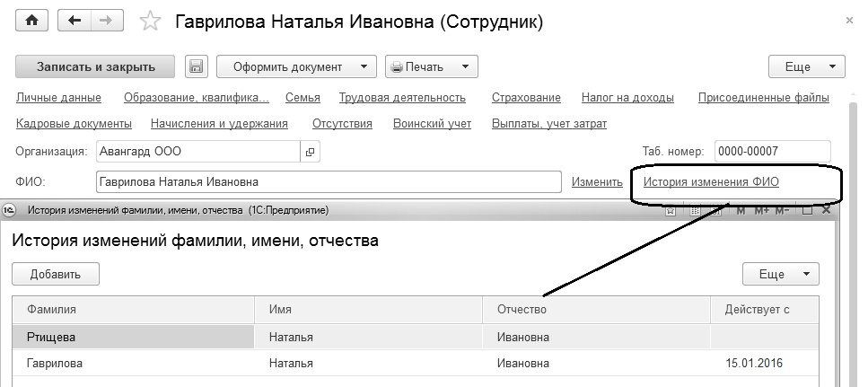Image resolution: width=868 pixels, height=387 pixels.
Task: Click the main form vertical scrollbar
Action: click(854, 243)
